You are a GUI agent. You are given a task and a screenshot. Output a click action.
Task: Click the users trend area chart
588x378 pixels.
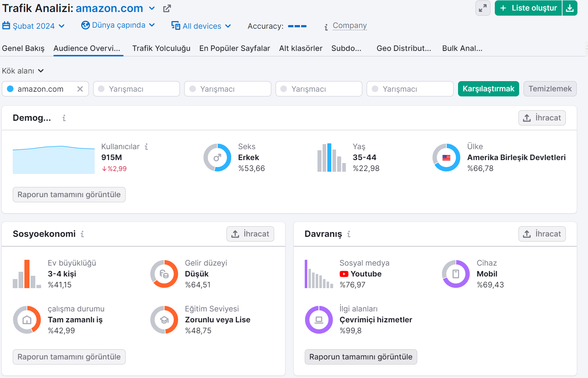tap(54, 160)
